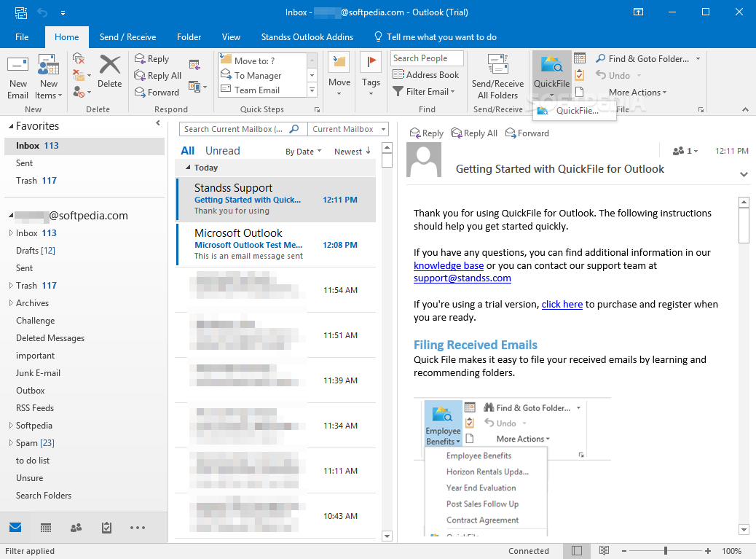
Task: Click zoom out minus button
Action: point(624,551)
